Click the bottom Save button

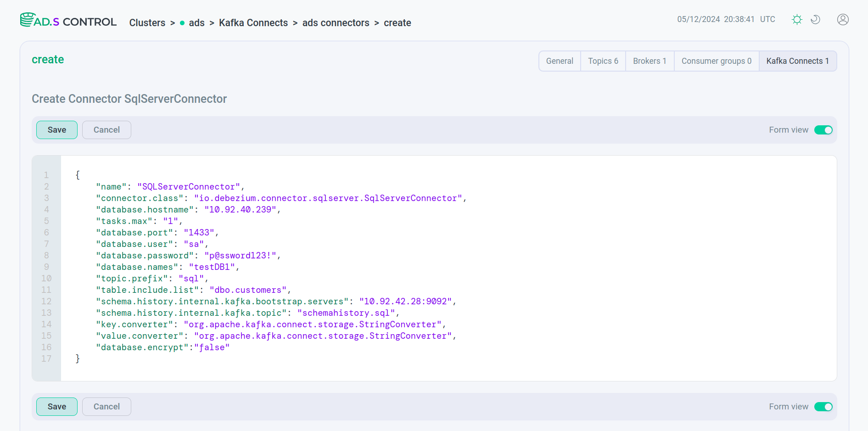(57, 407)
